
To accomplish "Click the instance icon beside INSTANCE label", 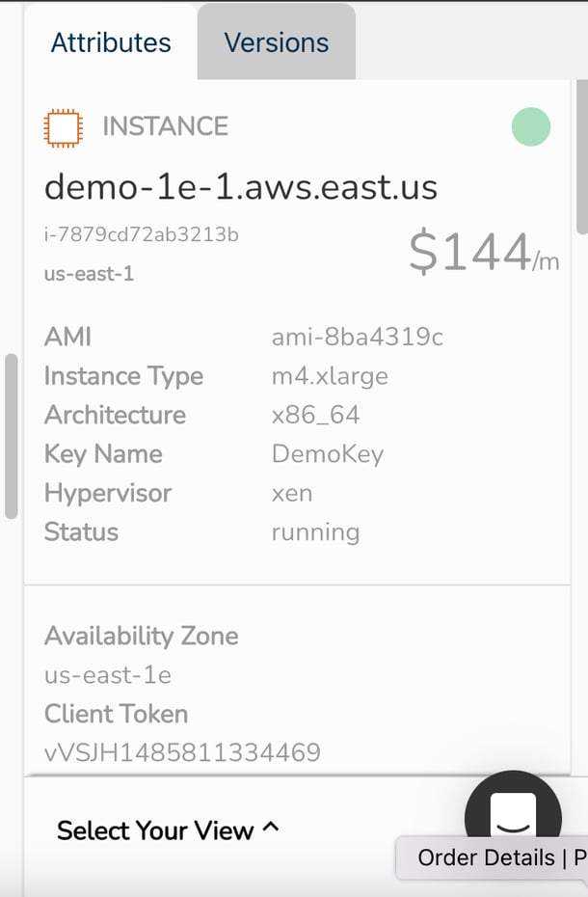I will pos(63,126).
